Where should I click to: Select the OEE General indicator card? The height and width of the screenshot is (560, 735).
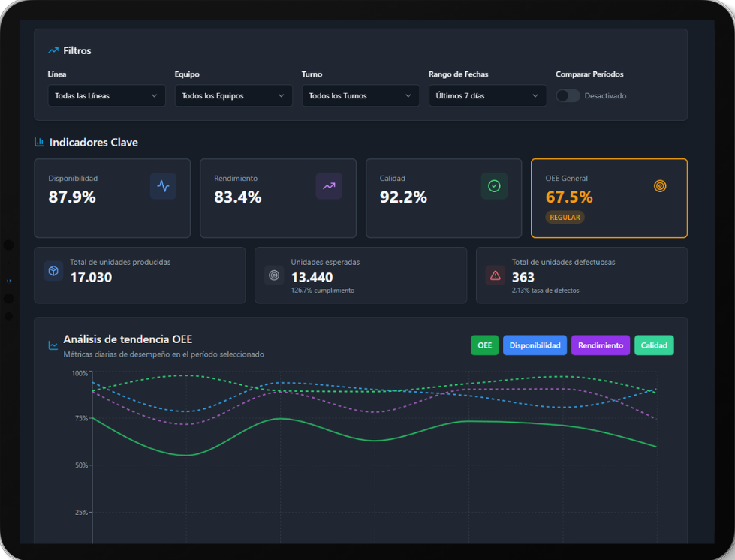point(609,198)
